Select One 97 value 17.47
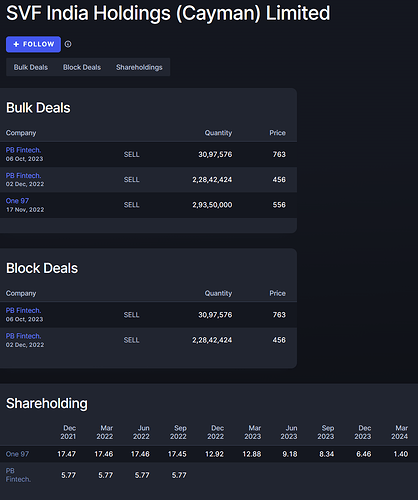The height and width of the screenshot is (500, 418). [x=67, y=454]
